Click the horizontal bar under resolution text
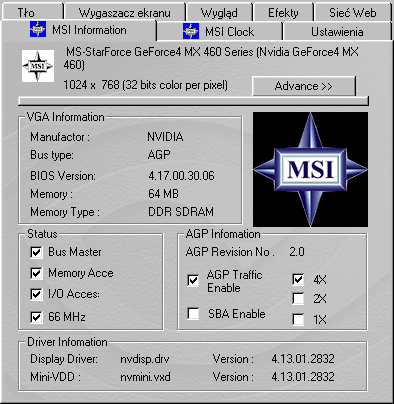Screen dimensions: 394x404 (x=193, y=101)
